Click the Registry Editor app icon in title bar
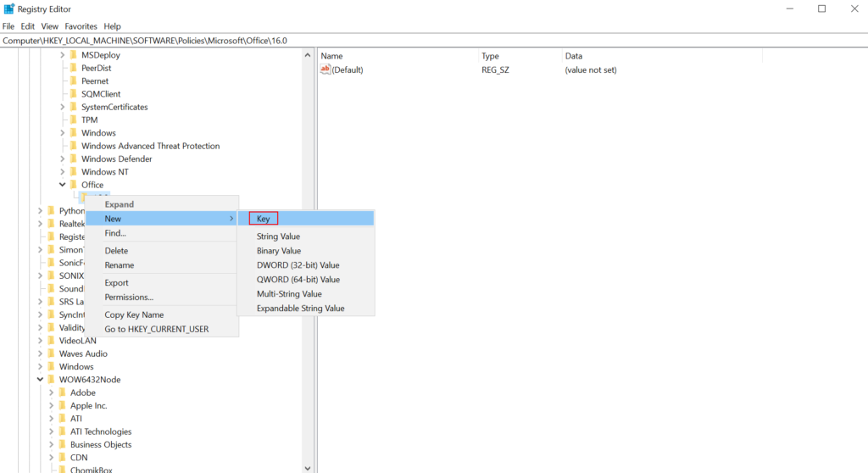 coord(8,8)
